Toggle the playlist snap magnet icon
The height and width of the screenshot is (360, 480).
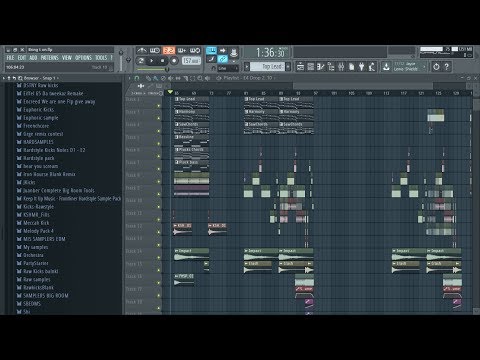pos(137,78)
